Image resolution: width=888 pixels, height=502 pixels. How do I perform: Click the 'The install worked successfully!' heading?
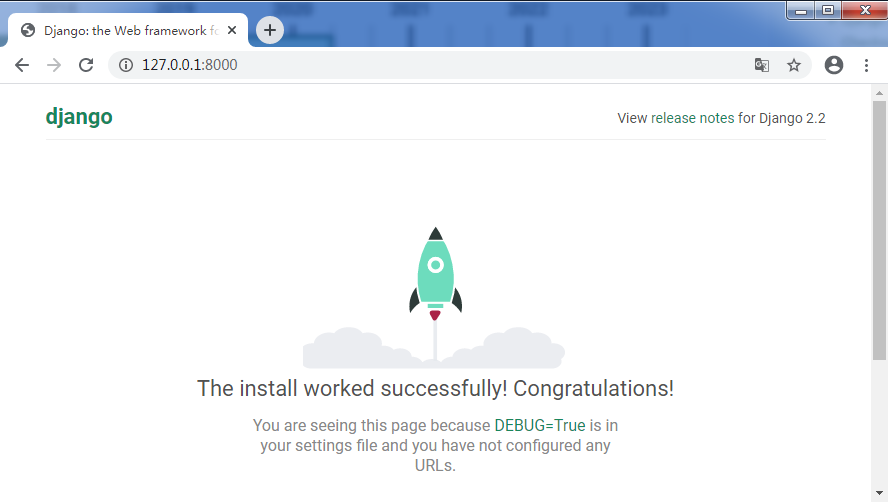[435, 389]
